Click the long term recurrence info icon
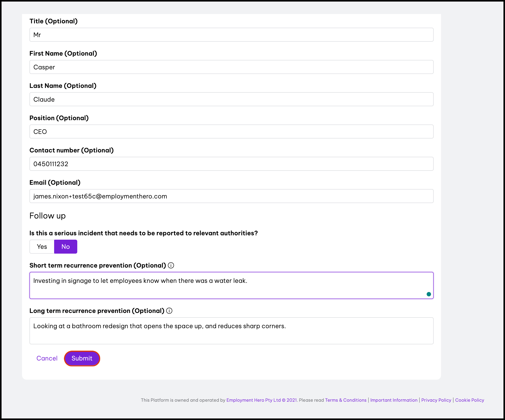505x420 pixels. (x=169, y=311)
